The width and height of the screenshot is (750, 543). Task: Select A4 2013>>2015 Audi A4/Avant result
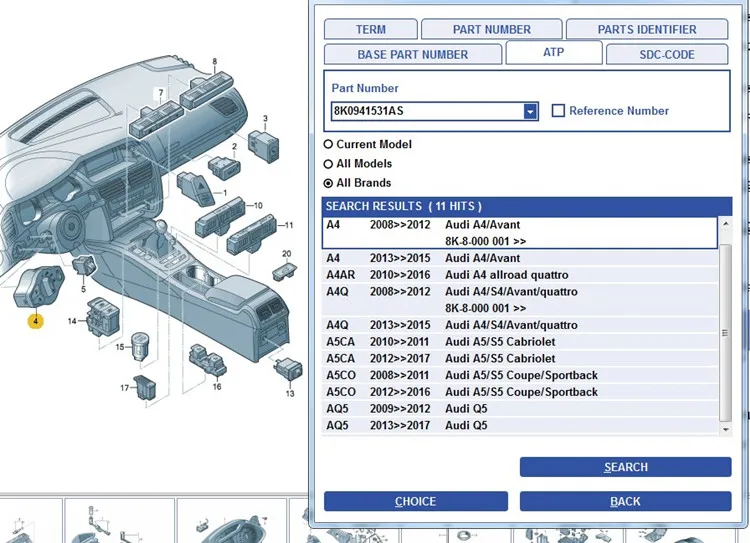coord(520,258)
